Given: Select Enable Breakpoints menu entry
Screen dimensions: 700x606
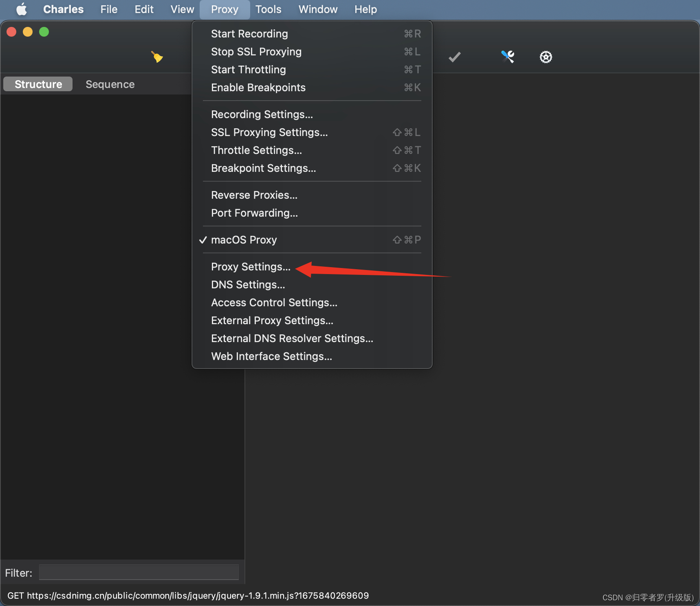Looking at the screenshot, I should (312, 88).
